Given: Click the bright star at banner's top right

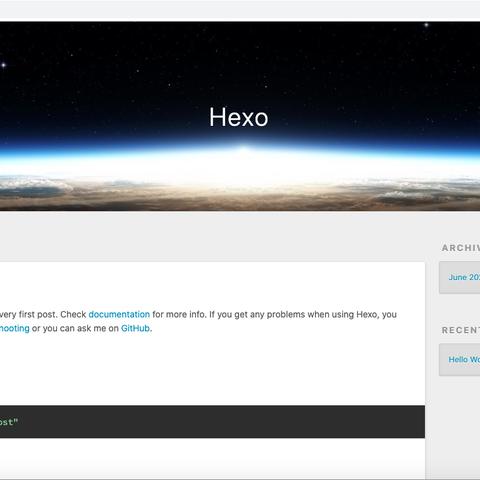Looking at the screenshot, I should (426, 25).
